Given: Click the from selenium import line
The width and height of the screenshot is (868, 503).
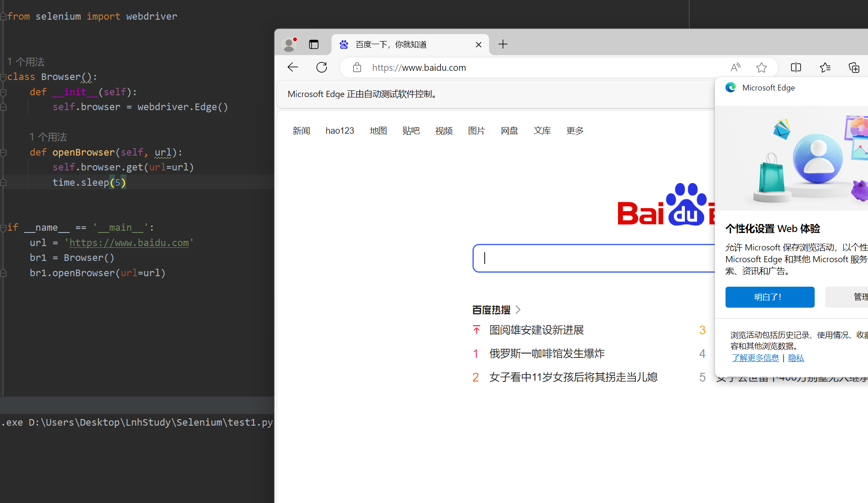Looking at the screenshot, I should pos(92,16).
